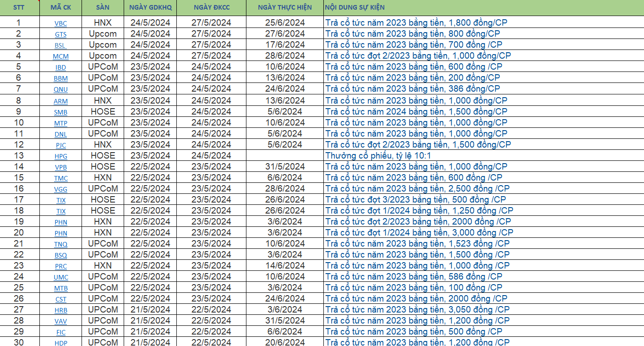Open the MTB stock code link

click(60, 288)
